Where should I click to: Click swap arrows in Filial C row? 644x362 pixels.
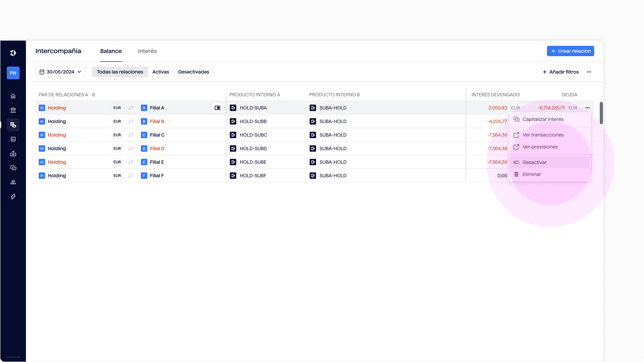pyautogui.click(x=131, y=135)
